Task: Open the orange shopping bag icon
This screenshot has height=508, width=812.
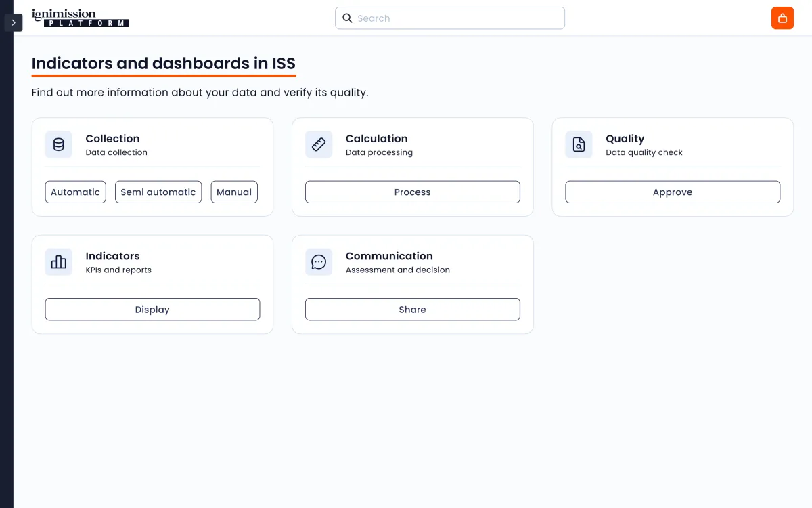Action: (x=782, y=18)
